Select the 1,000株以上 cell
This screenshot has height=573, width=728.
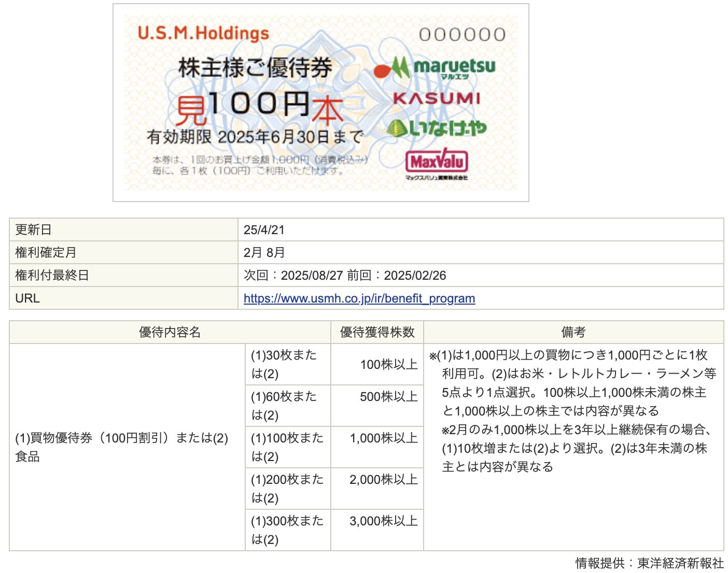pos(377,447)
